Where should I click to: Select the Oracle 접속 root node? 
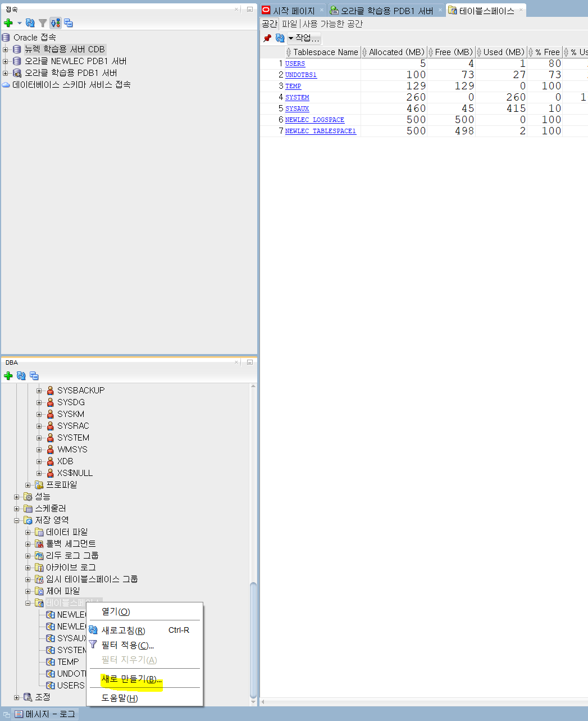pyautogui.click(x=35, y=38)
